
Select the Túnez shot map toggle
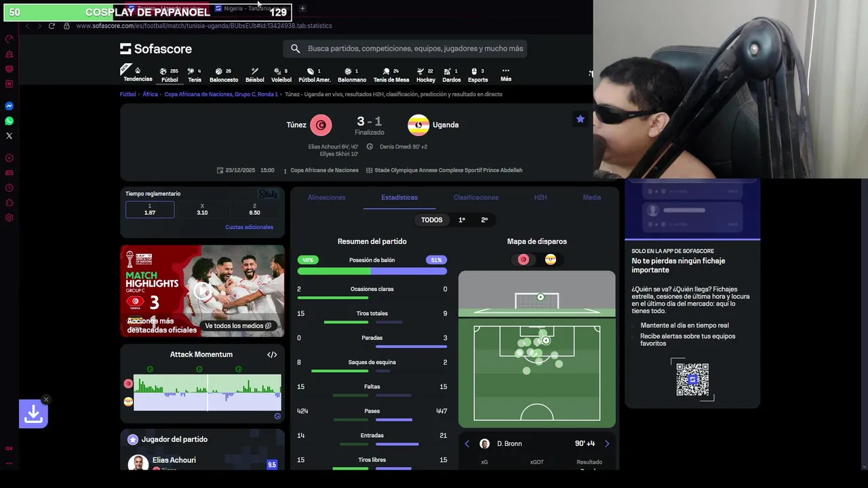[524, 260]
